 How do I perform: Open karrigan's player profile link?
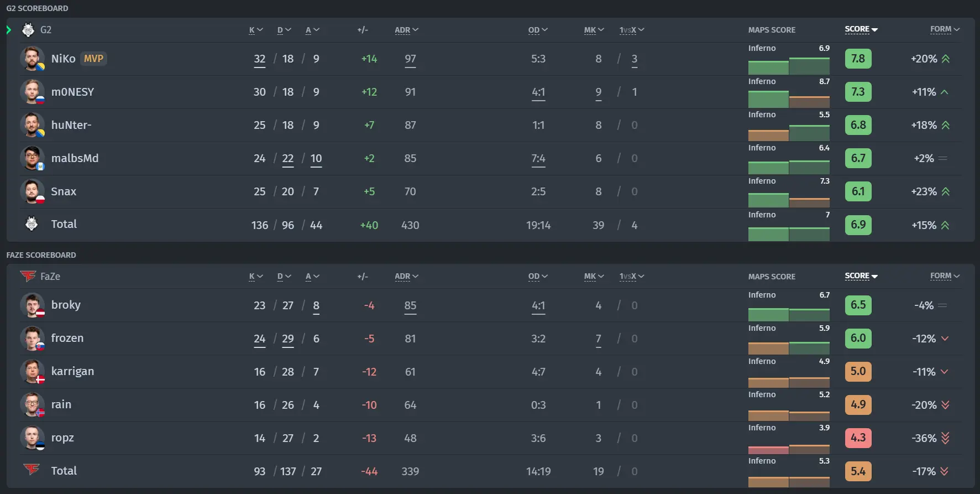[x=72, y=372]
